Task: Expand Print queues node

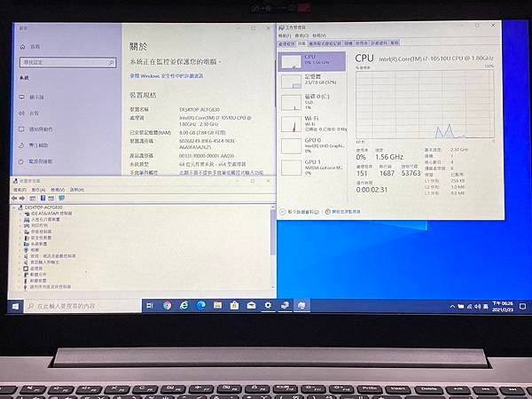Action: click(21, 225)
